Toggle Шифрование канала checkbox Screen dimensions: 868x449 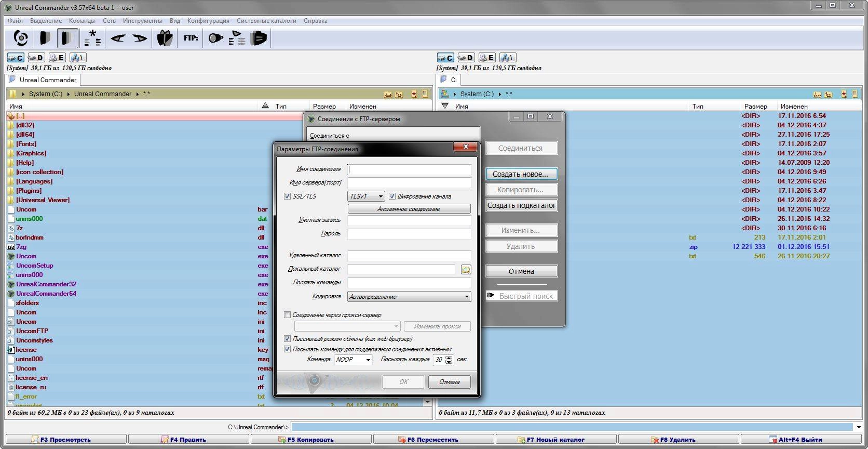392,196
